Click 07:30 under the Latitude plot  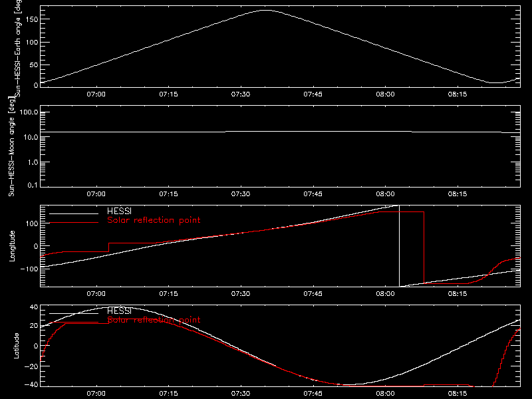tap(241, 394)
